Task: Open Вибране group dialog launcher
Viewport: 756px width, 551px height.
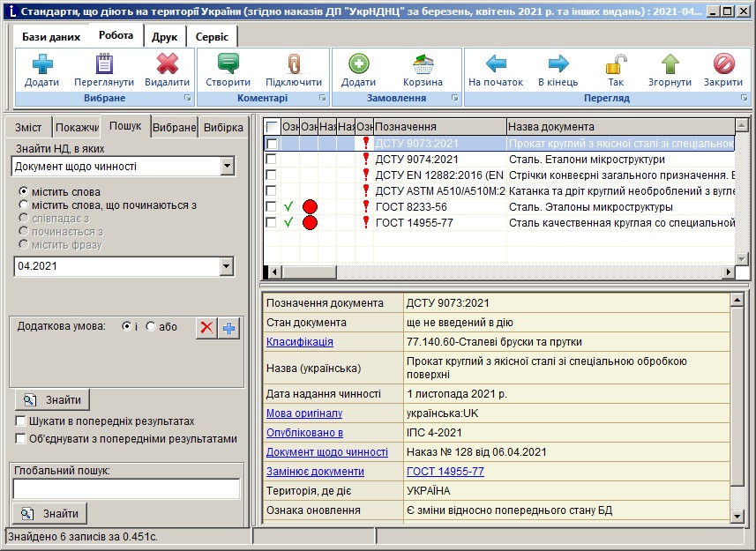Action: coord(188,98)
